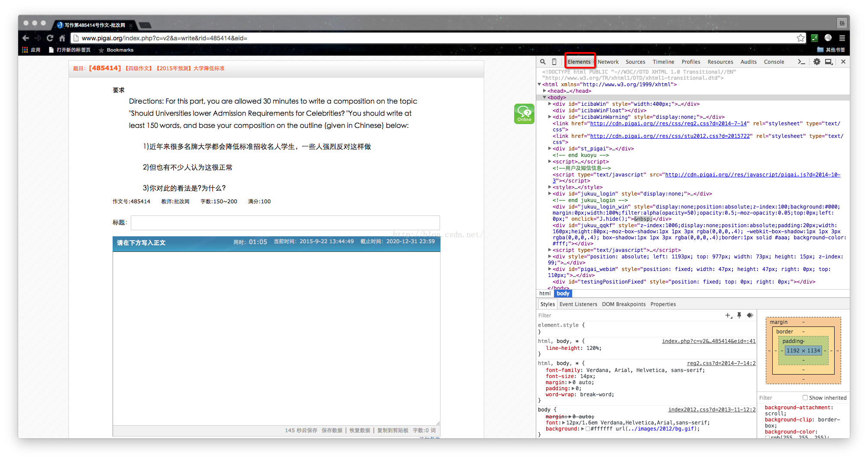Change DevTools dock side icon
Viewport: 868px width, 460px height.
click(829, 62)
